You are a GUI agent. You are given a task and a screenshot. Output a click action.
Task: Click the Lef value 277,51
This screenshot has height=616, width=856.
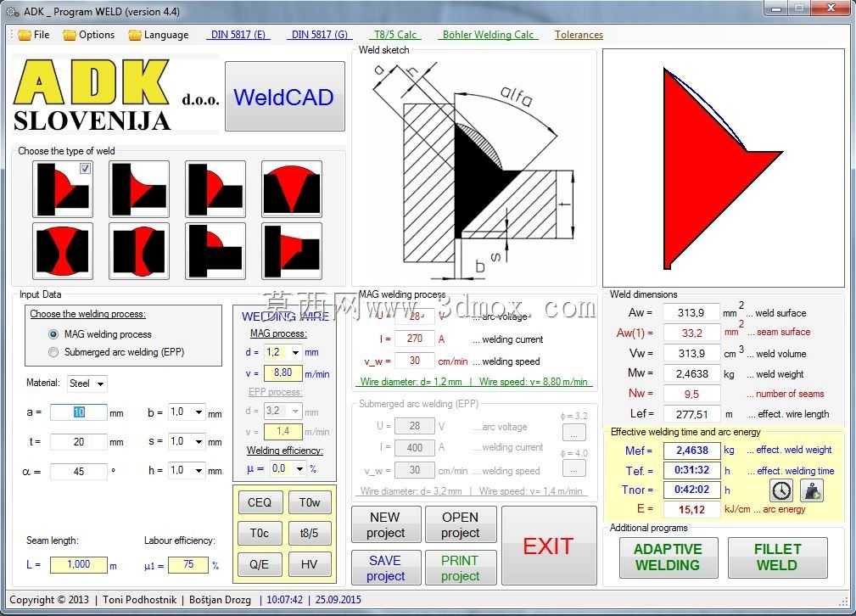tap(691, 415)
